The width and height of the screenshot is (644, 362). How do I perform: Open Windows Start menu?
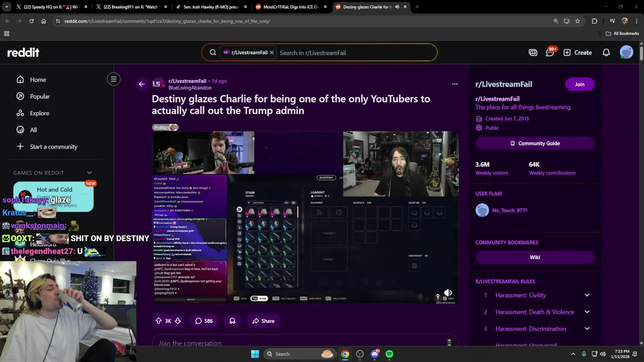tap(255, 354)
